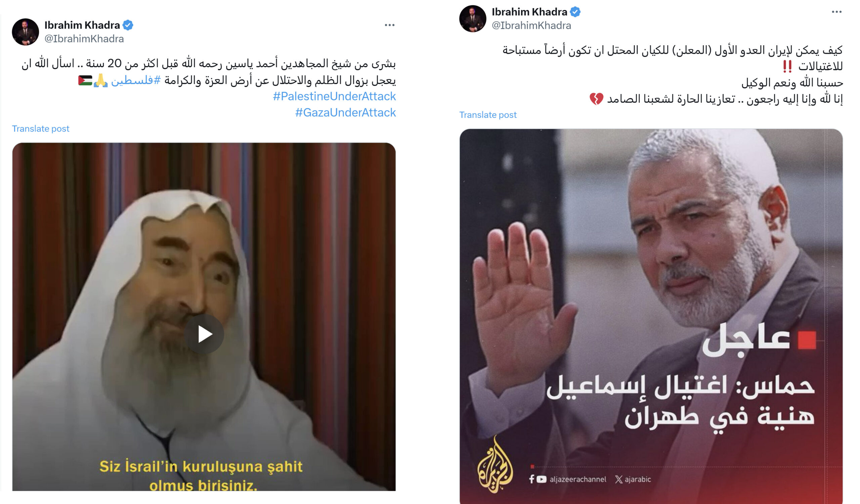
Task: Open the three-dot menu on the left post
Action: 389,25
